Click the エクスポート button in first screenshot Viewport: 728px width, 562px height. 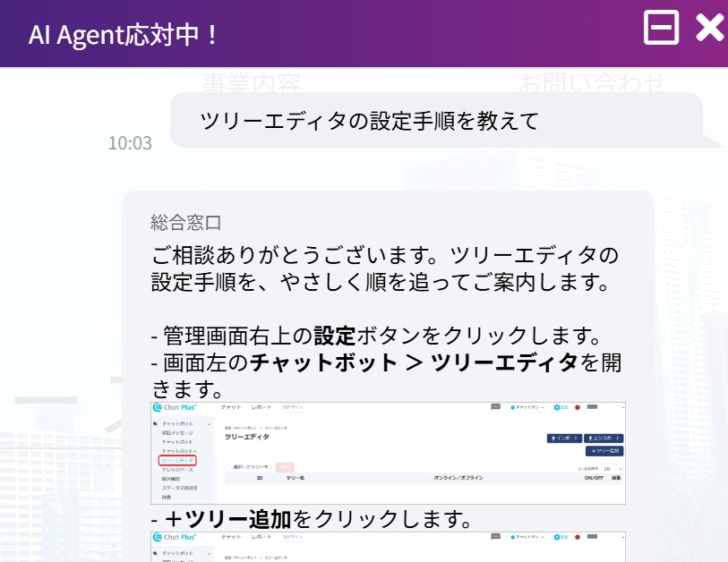click(x=604, y=439)
